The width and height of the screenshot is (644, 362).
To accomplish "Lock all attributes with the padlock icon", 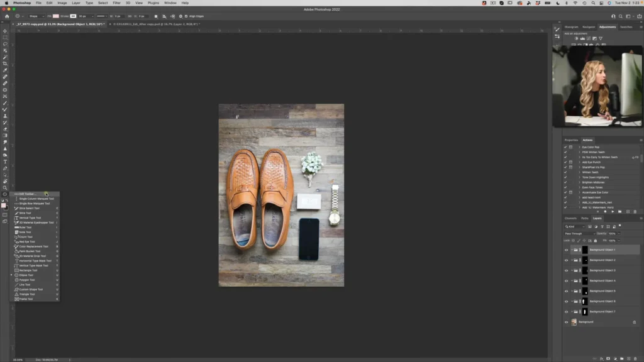I will tap(596, 241).
